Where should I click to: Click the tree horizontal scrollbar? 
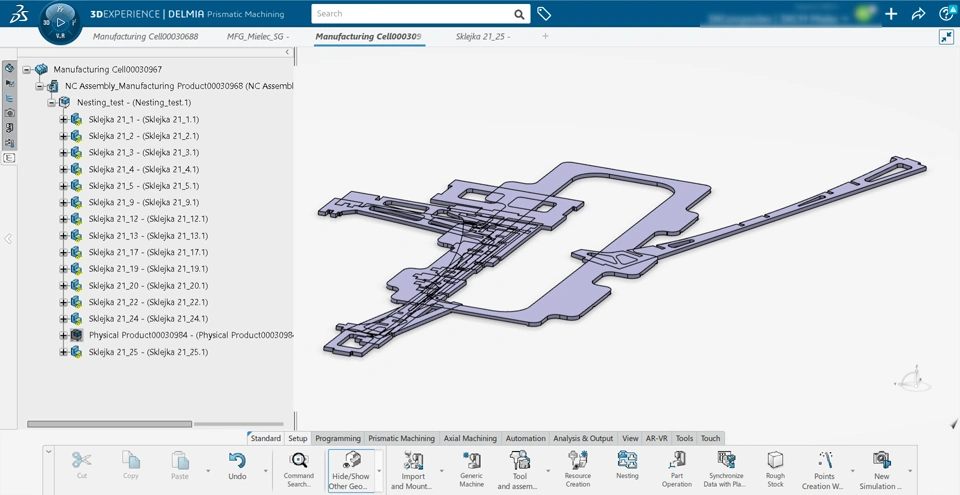pos(110,424)
